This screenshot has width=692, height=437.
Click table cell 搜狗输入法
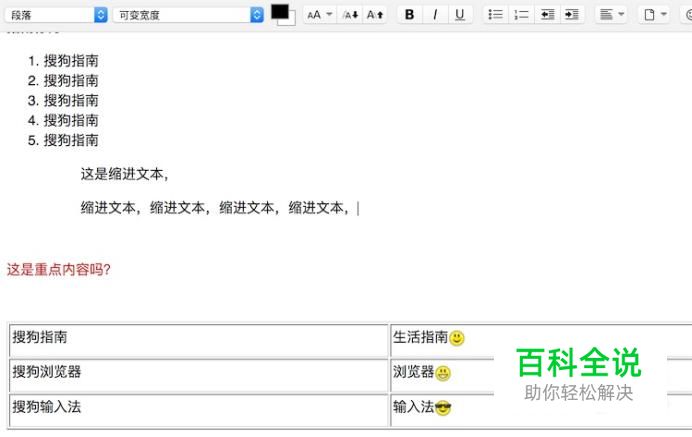198,411
